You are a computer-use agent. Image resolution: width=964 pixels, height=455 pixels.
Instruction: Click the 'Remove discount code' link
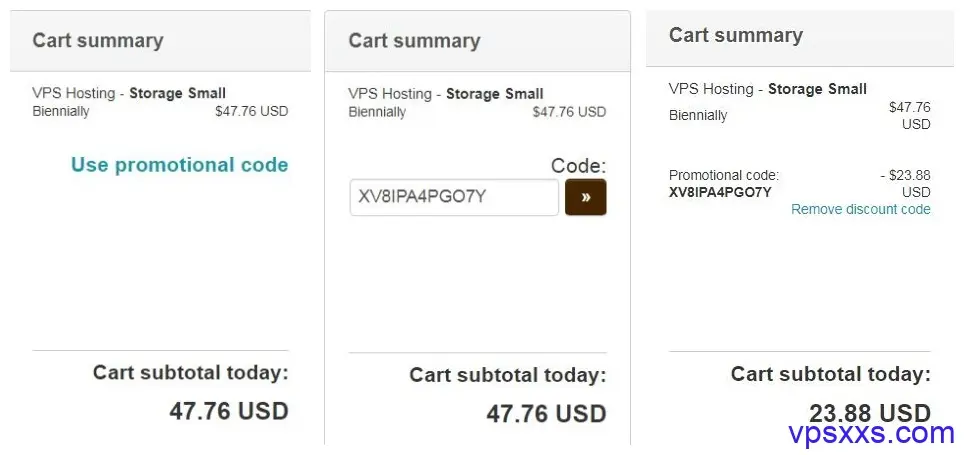click(x=861, y=209)
